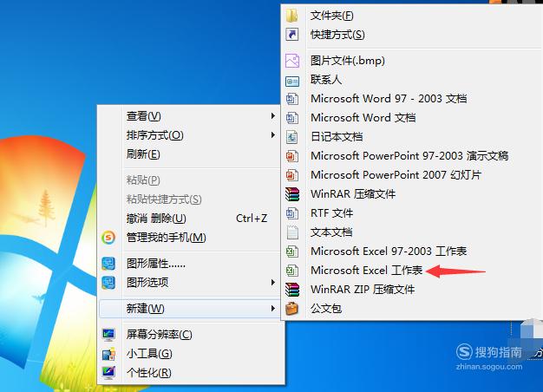Click the briefcase icon beside 公文包
543x392 pixels.
pos(292,309)
